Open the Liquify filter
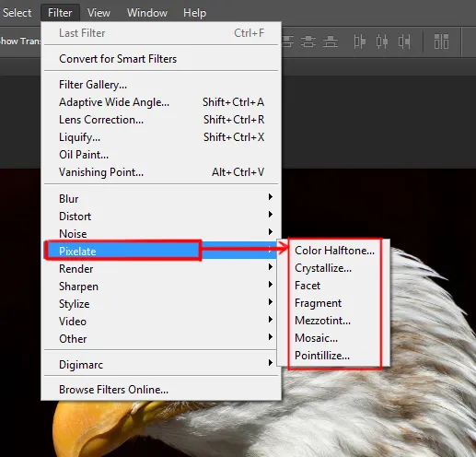Viewport: 476px width, 457px height. (161, 137)
